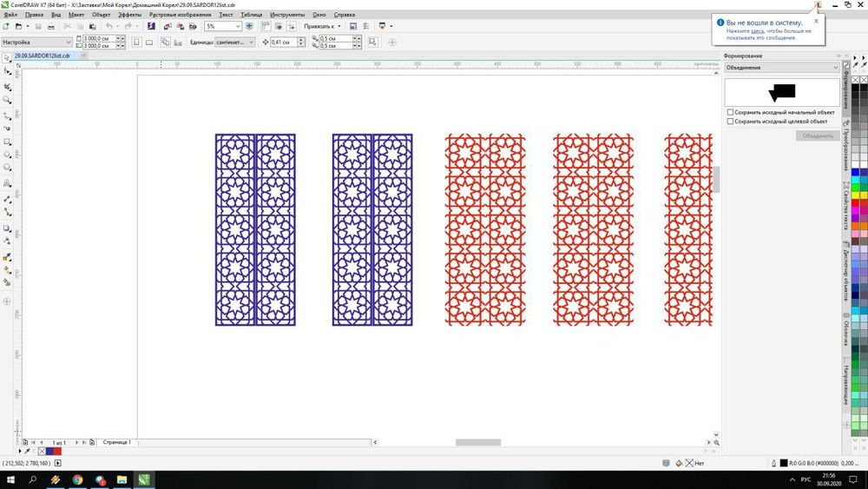Dismiss the sign-in notification popup
This screenshot has height=489, width=868.
(x=816, y=21)
